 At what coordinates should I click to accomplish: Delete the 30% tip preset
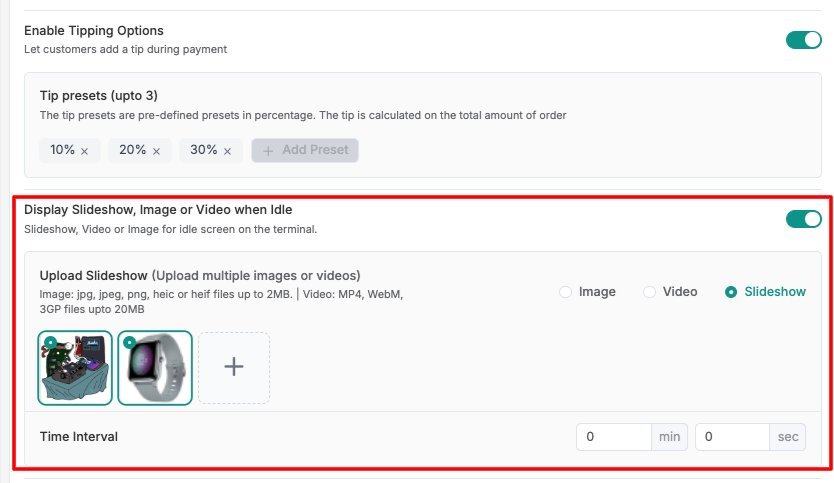point(227,151)
